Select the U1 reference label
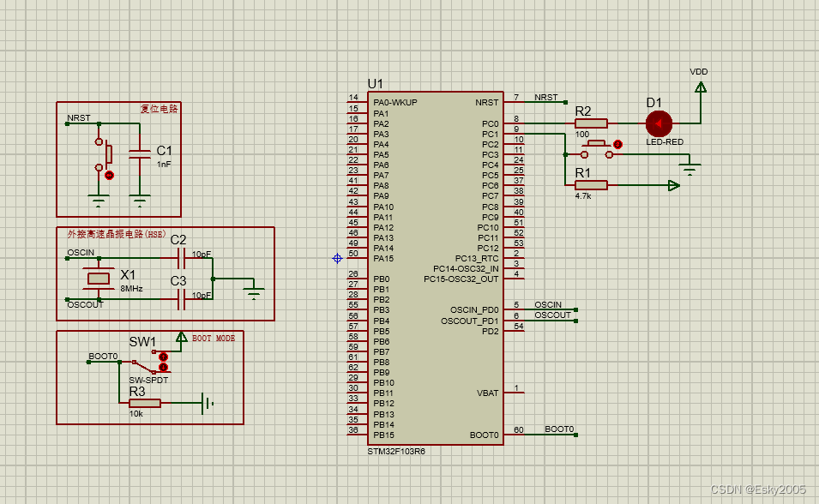This screenshot has height=504, width=819. (375, 83)
